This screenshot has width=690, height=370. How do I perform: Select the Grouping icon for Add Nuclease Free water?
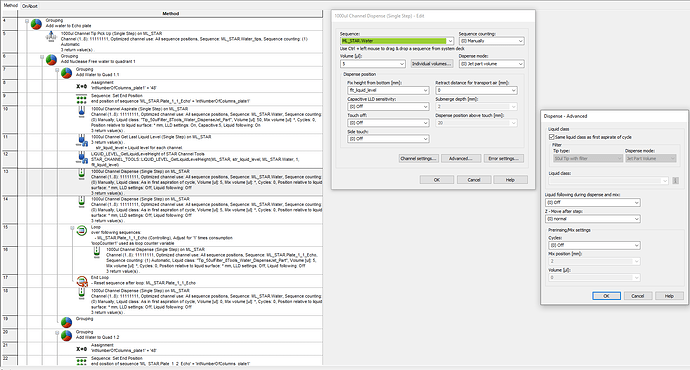pos(51,59)
